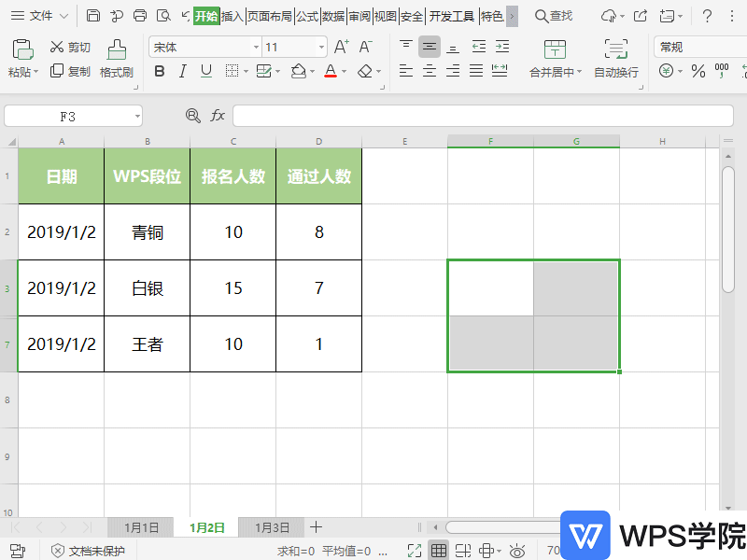
Task: Expand the borders dropdown arrow
Action: pyautogui.click(x=246, y=72)
